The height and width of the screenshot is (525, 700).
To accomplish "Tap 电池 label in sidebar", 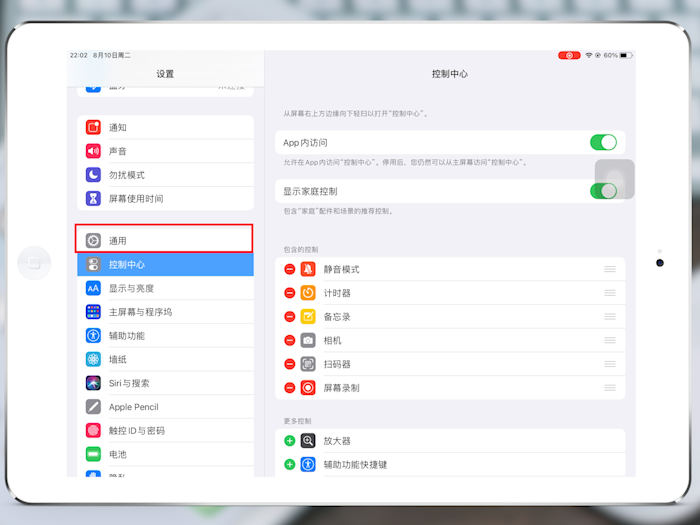I will (x=118, y=454).
